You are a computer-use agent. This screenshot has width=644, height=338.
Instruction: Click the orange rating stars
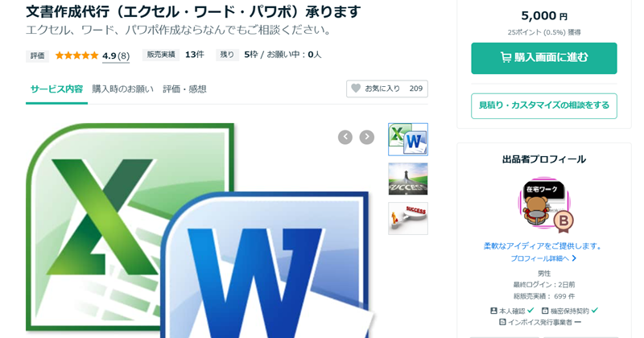pos(76,56)
